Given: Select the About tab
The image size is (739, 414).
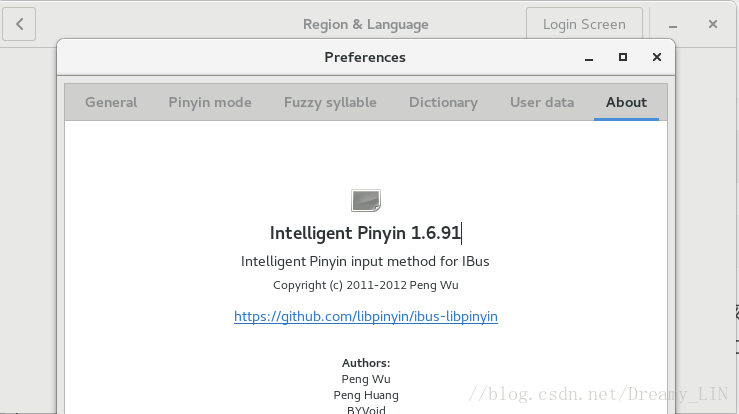Looking at the screenshot, I should point(626,102).
